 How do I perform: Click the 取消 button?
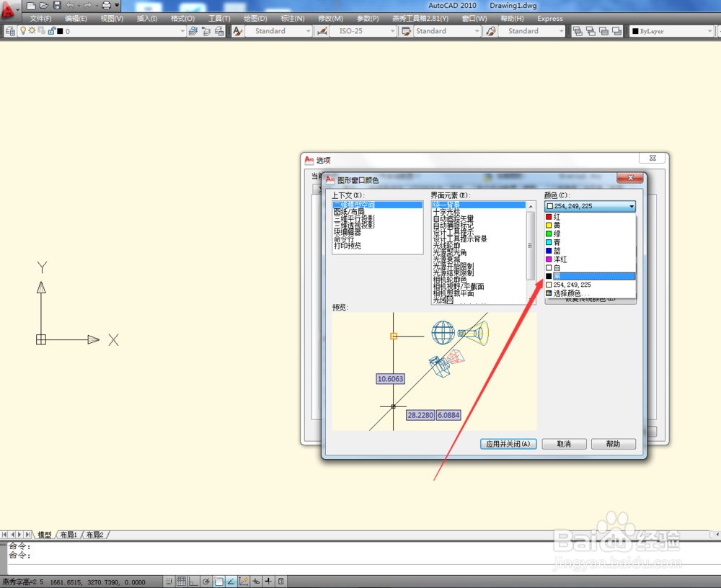565,444
